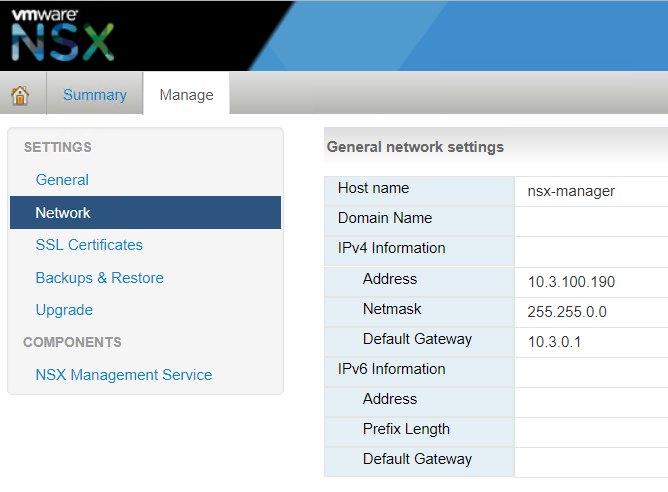Screen dimensions: 668x492
Task: Go to Backups & Restore
Action: pos(100,278)
